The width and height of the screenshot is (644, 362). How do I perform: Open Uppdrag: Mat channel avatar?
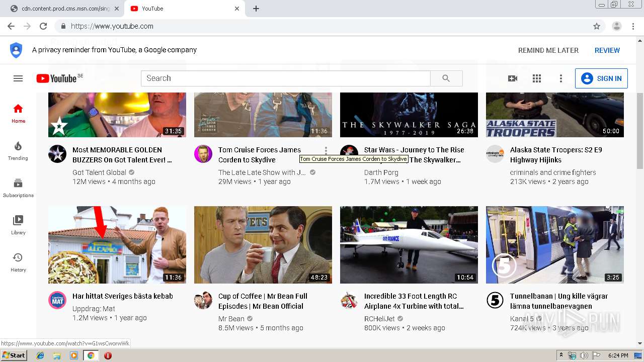point(57,300)
